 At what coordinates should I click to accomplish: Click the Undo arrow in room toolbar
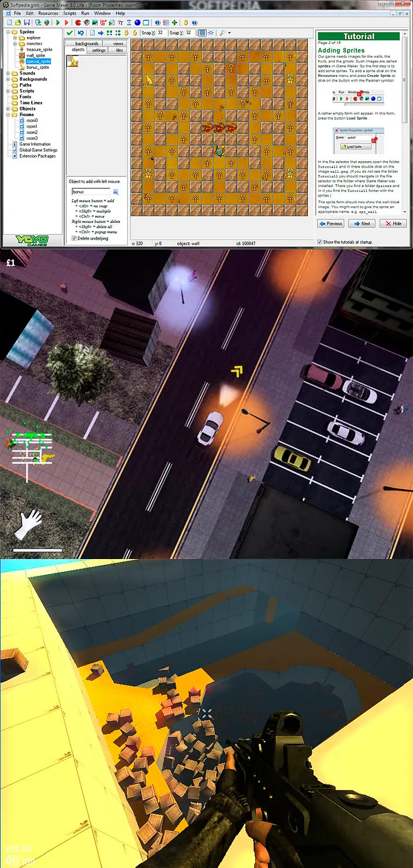80,32
